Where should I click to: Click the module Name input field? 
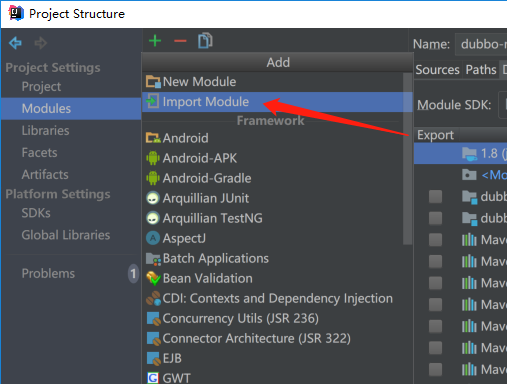point(481,44)
